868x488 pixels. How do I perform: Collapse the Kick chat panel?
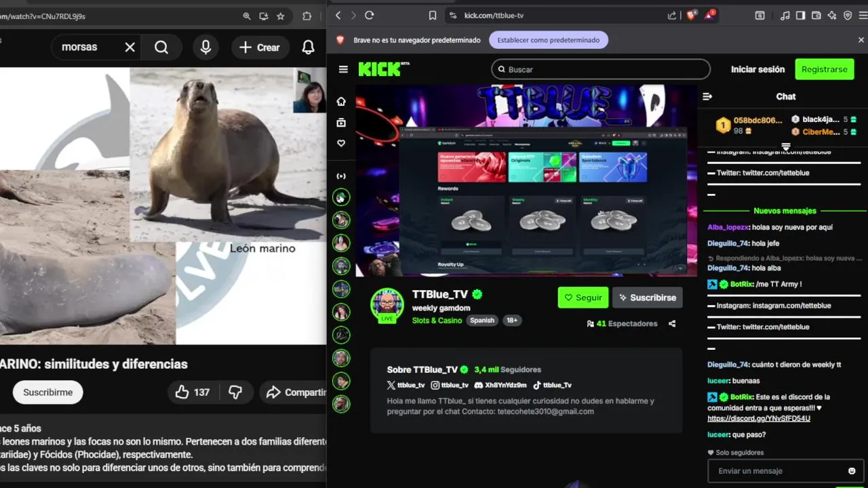pos(707,96)
